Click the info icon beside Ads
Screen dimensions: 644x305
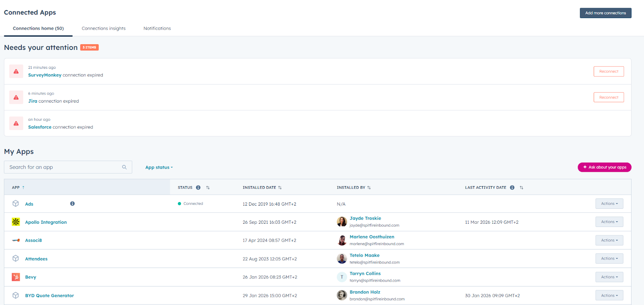pyautogui.click(x=72, y=204)
